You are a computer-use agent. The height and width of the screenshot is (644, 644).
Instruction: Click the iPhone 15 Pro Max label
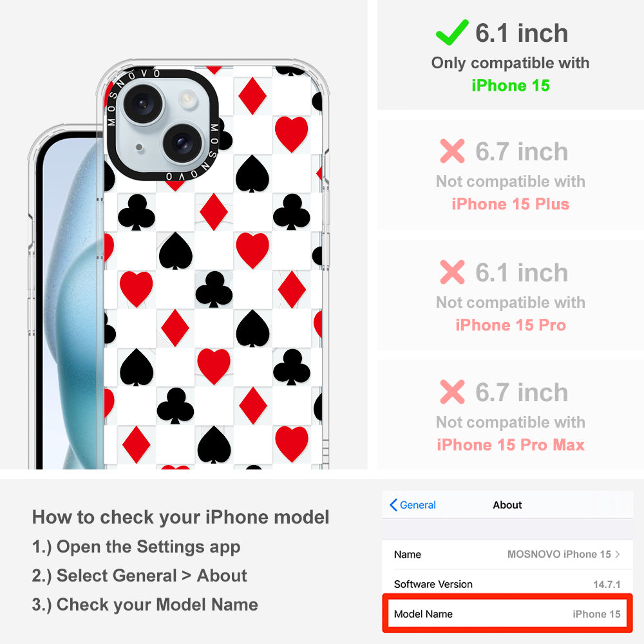click(x=511, y=444)
